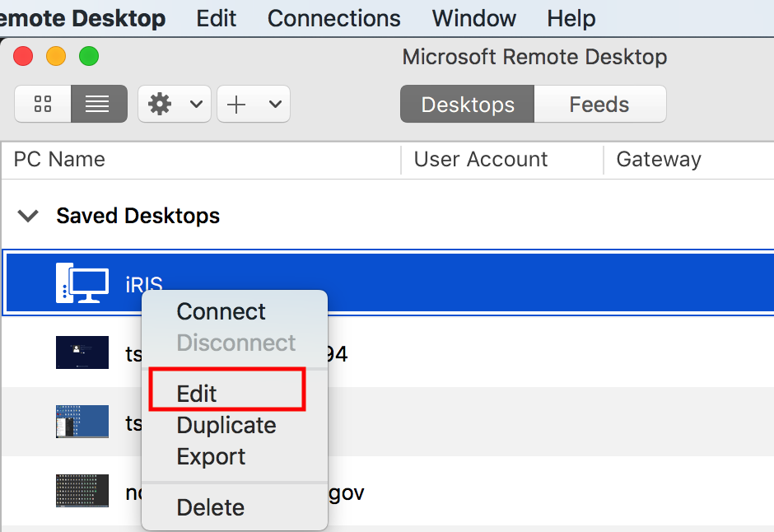Screen dimensions: 774x532
Task: Collapse the Saved Desktops group
Action: tap(28, 216)
